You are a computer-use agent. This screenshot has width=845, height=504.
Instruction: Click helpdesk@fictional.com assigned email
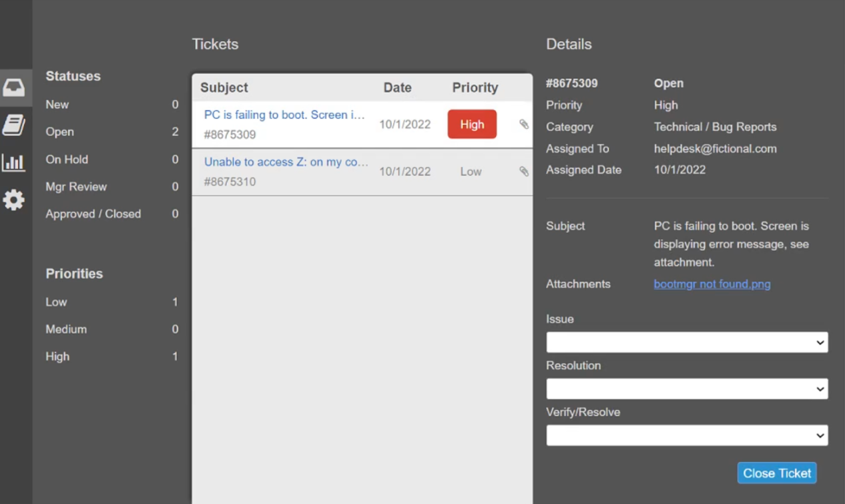716,149
